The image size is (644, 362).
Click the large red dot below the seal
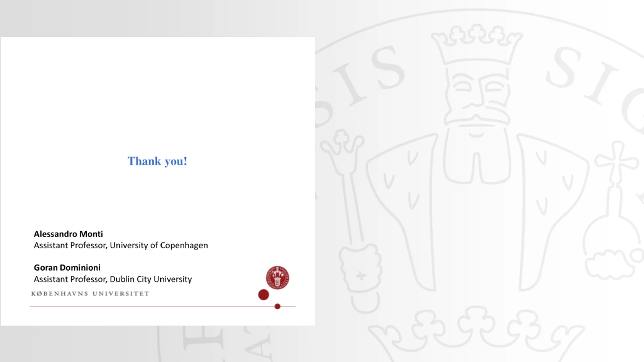263,295
